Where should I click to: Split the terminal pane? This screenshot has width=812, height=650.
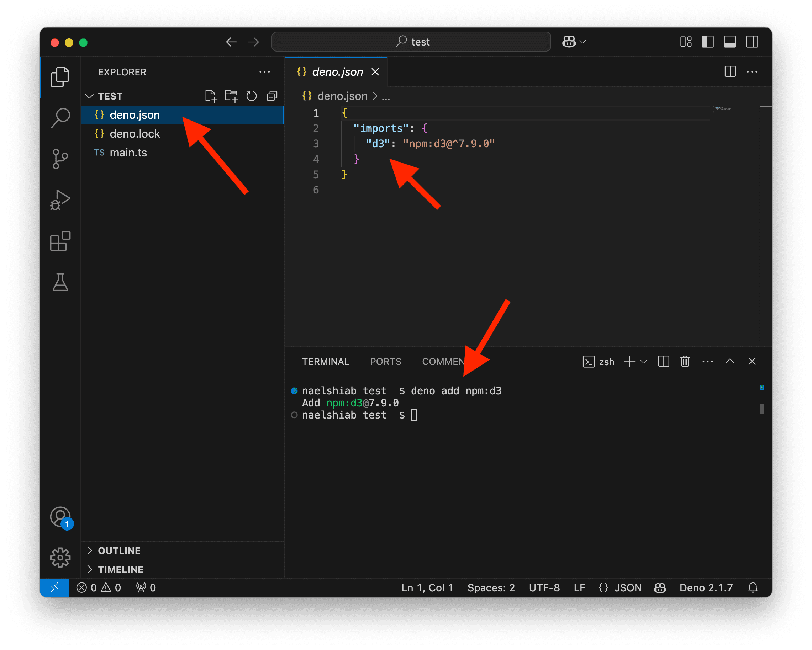[663, 362]
